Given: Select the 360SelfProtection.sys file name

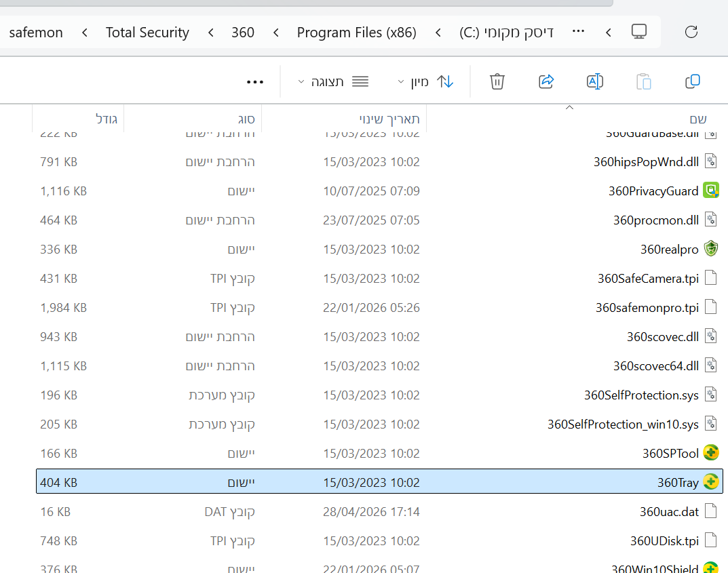Looking at the screenshot, I should (641, 395).
